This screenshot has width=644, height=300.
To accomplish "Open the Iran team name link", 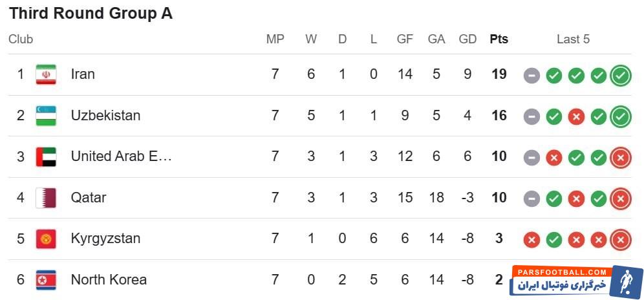I will [x=83, y=74].
